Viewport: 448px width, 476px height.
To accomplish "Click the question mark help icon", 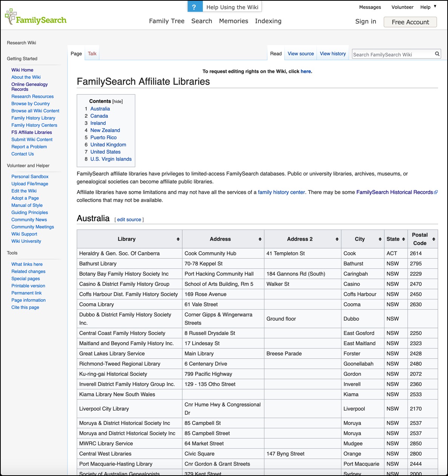I will click(x=194, y=7).
